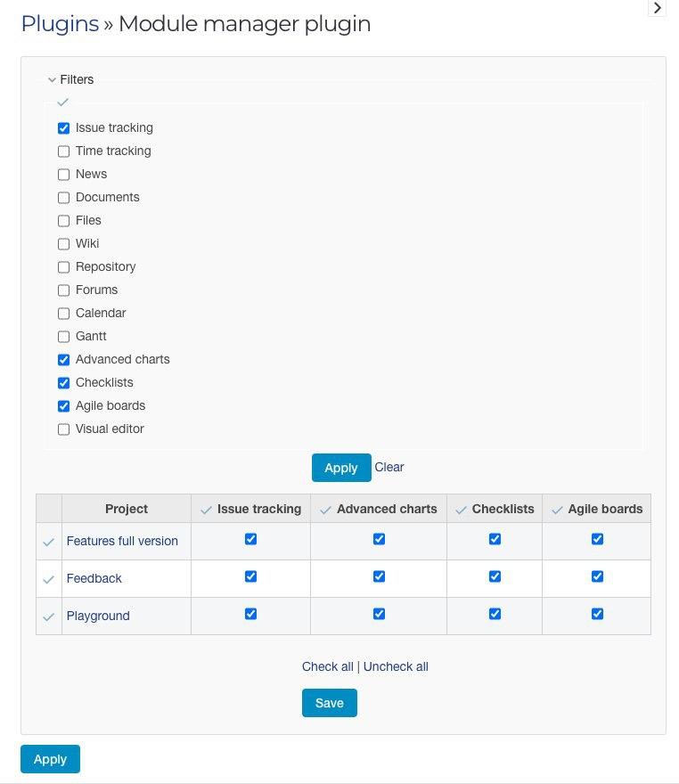Uncheck Advanced charts for the Feedback project
The height and width of the screenshot is (784, 679).
(x=379, y=576)
